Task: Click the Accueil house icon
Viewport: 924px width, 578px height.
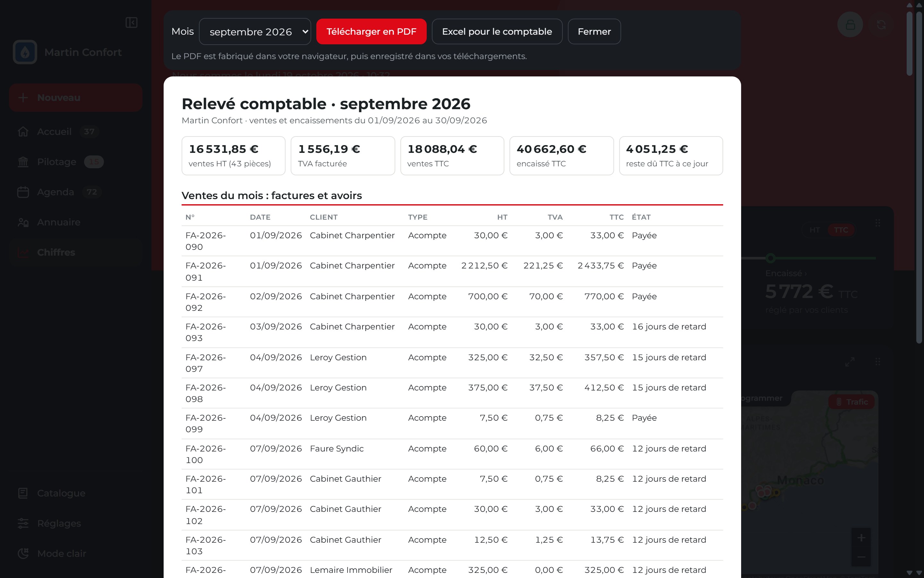Action: pos(23,132)
